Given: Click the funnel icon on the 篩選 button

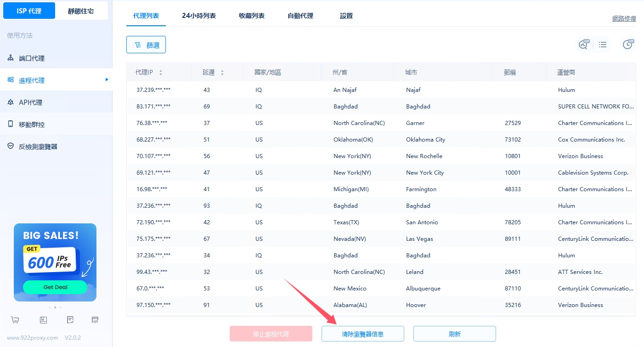Looking at the screenshot, I should 137,45.
